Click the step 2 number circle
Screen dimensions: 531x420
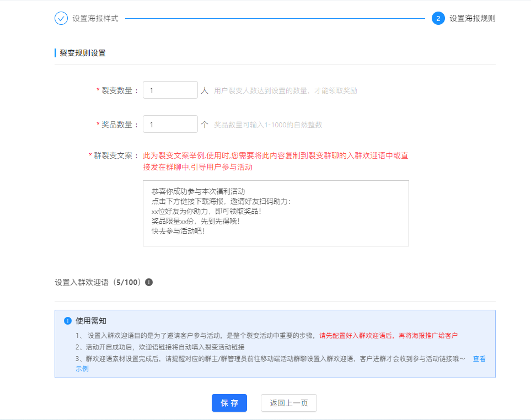pyautogui.click(x=438, y=18)
